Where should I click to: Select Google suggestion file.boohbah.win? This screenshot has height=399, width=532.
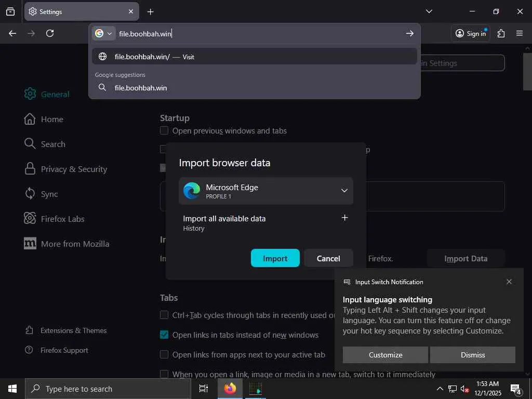pyautogui.click(x=255, y=88)
